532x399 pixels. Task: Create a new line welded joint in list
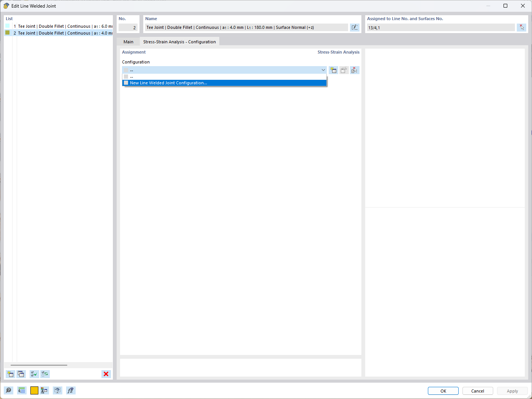pyautogui.click(x=10, y=374)
